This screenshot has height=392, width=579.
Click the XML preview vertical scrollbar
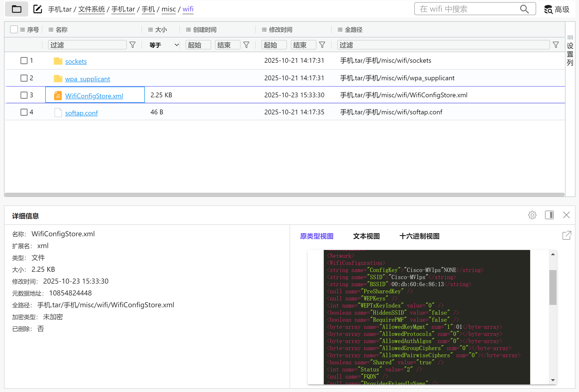click(553, 287)
